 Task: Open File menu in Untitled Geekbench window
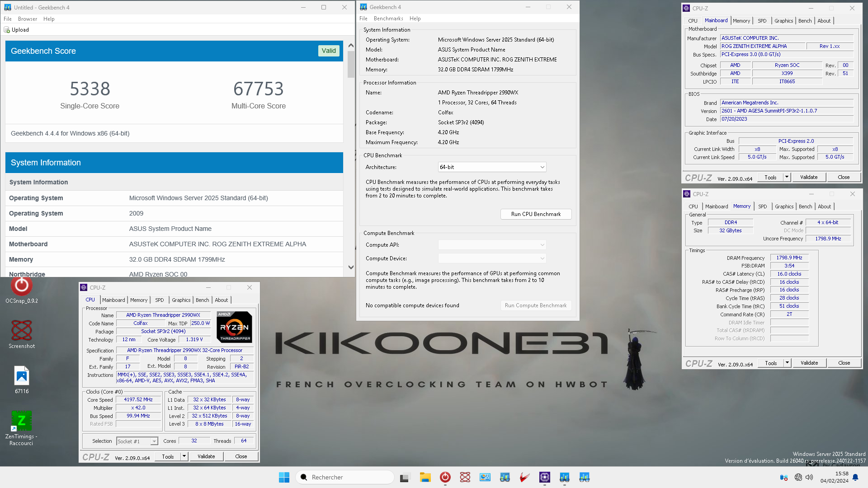[8, 19]
